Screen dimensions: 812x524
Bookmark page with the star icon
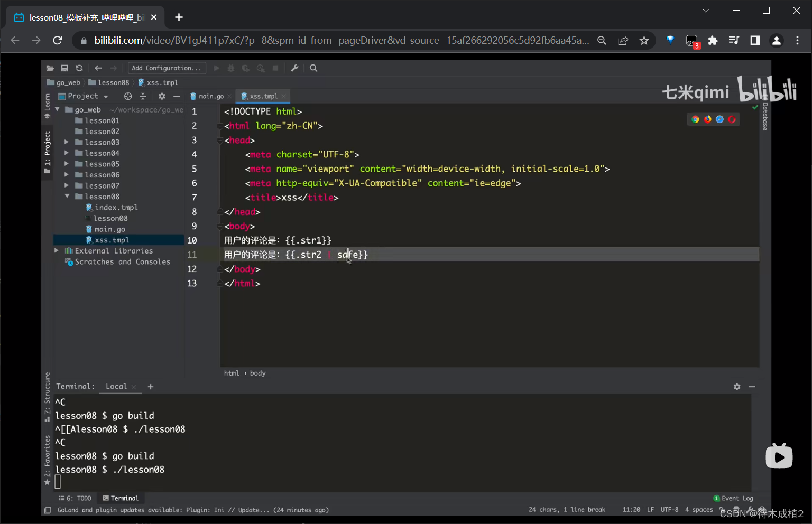[x=644, y=41]
